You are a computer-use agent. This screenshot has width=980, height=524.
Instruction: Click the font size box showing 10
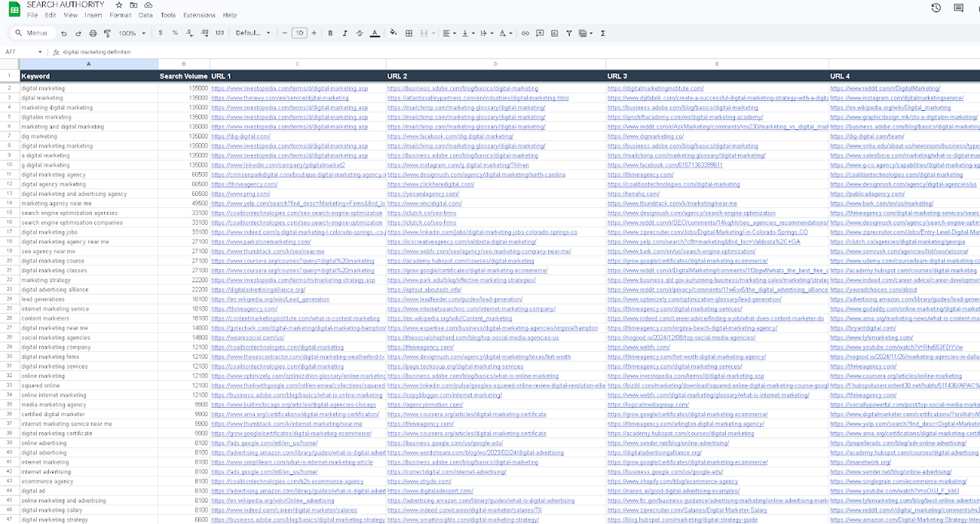tap(300, 33)
